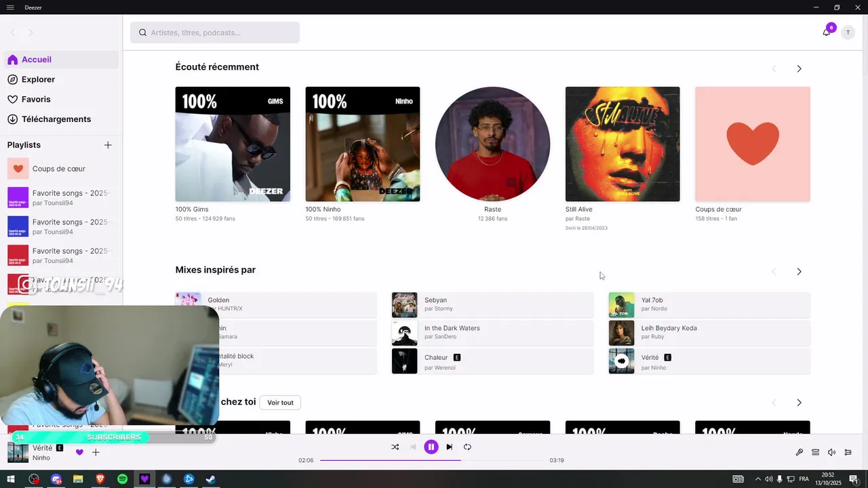Show next items in Écouté récemment
868x488 pixels.
pos(799,68)
